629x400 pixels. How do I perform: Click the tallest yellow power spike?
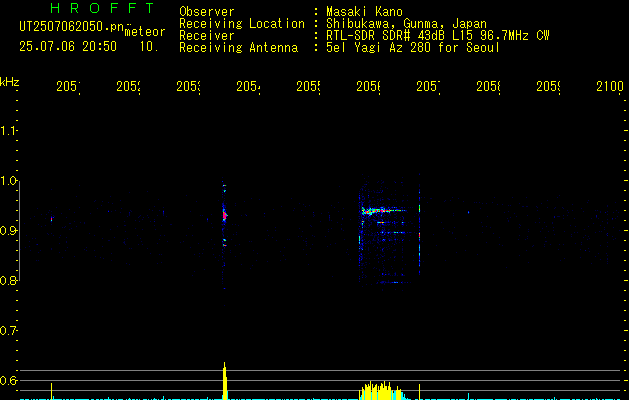tap(225, 381)
